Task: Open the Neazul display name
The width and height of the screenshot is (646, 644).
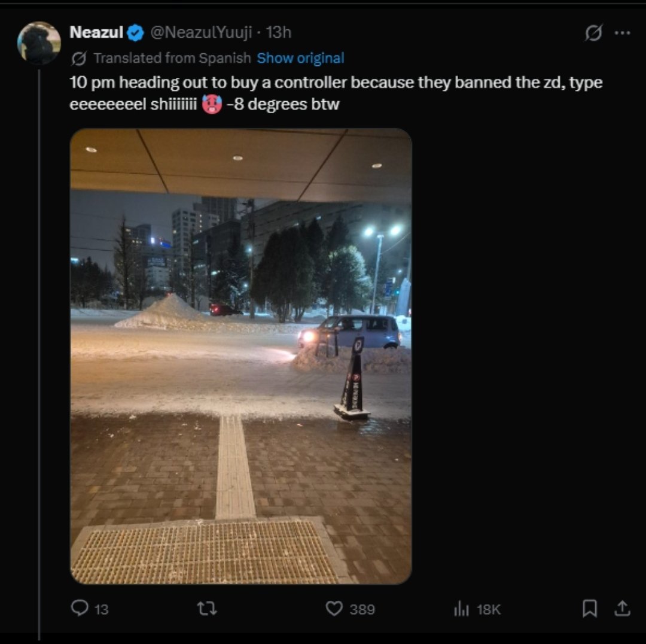Action: (x=96, y=33)
